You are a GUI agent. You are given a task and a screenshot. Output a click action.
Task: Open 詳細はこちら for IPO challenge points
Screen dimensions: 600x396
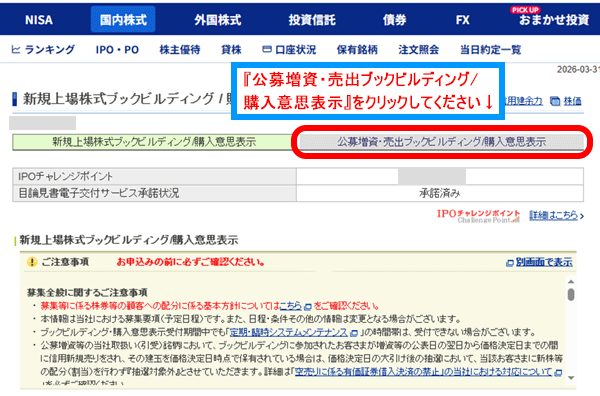coord(554,215)
